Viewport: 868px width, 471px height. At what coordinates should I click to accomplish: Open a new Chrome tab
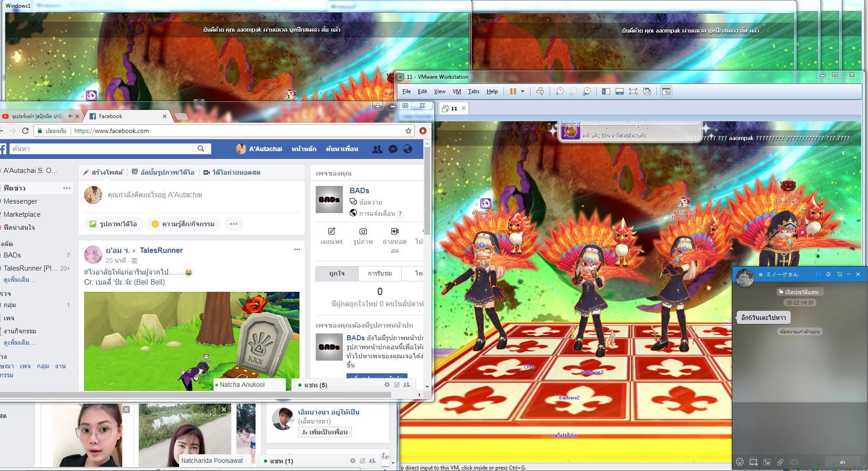click(181, 117)
